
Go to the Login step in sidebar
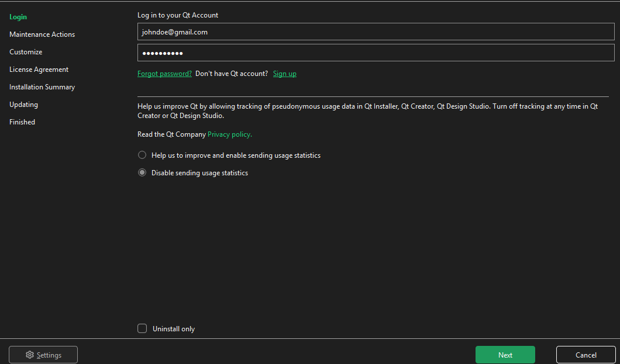tap(18, 17)
